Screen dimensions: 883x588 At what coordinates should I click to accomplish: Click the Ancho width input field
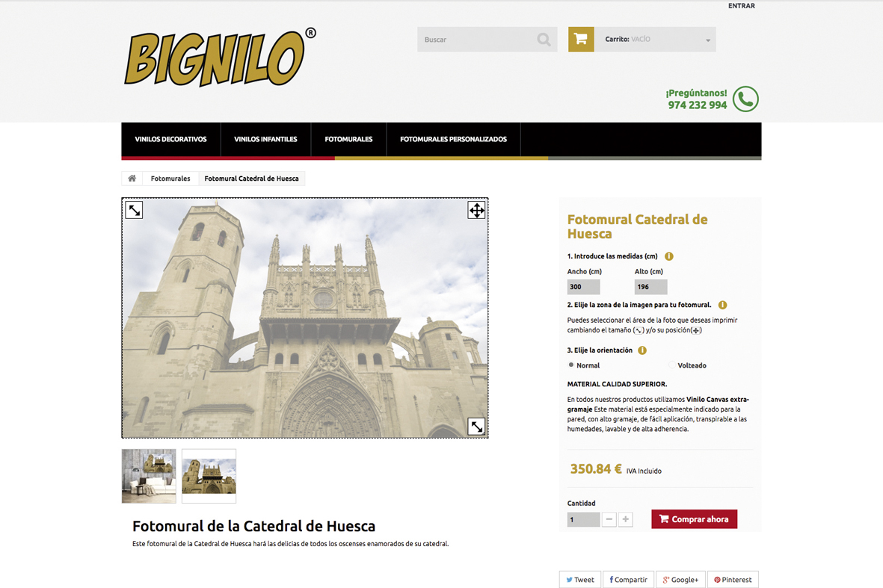pyautogui.click(x=583, y=287)
